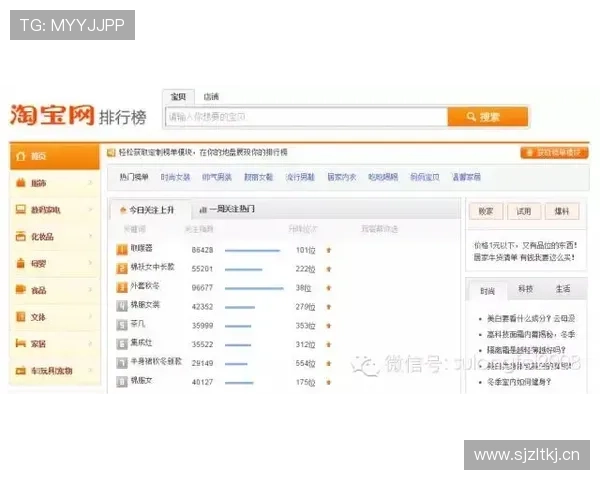
Task: Click in the Taobao search input field
Action: point(306,117)
